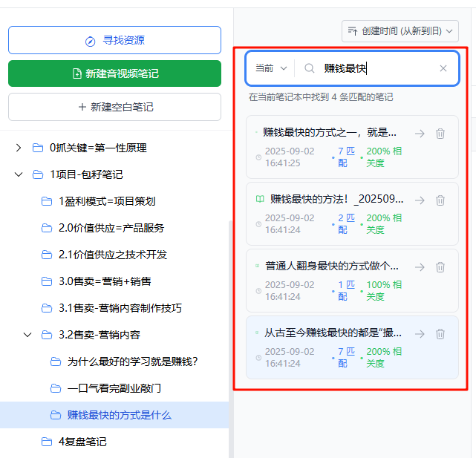Click arrow on '从古至今赚钱最快' result

(420, 334)
